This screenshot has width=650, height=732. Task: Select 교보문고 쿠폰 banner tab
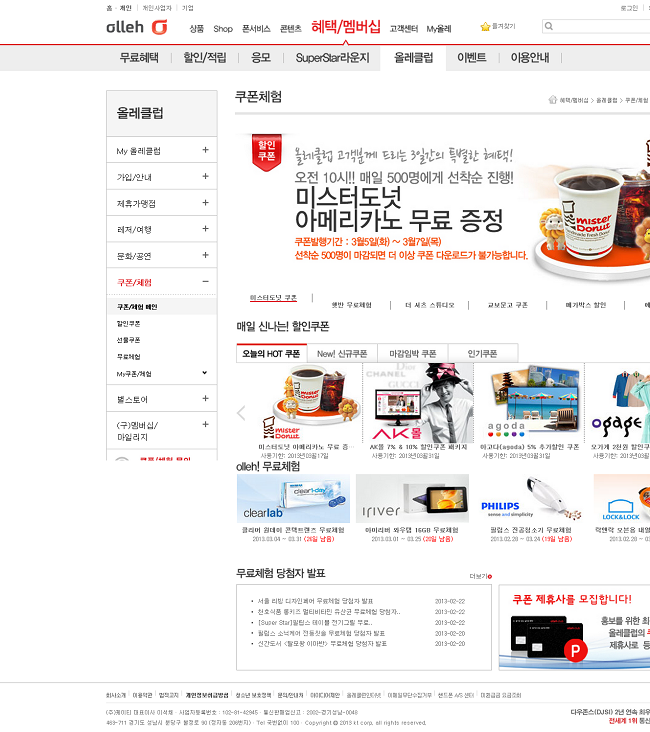(508, 305)
